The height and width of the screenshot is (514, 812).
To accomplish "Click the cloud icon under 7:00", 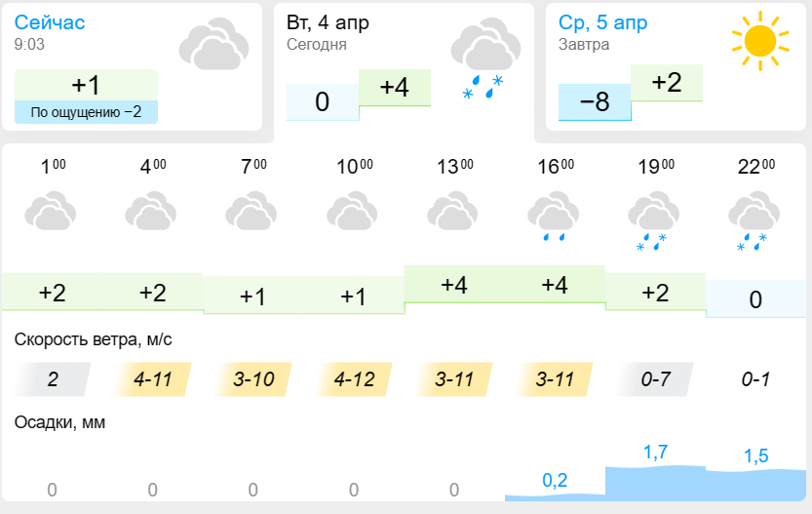I will [251, 211].
